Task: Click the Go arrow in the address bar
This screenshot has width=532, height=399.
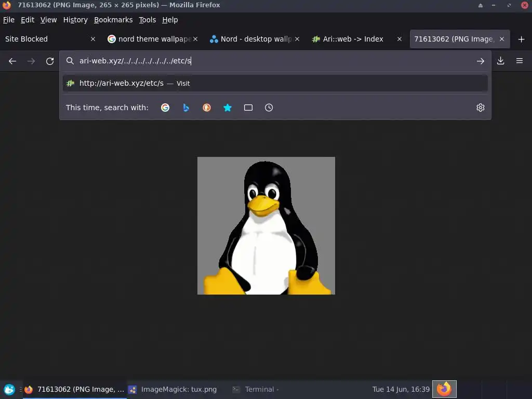Action: pyautogui.click(x=480, y=61)
